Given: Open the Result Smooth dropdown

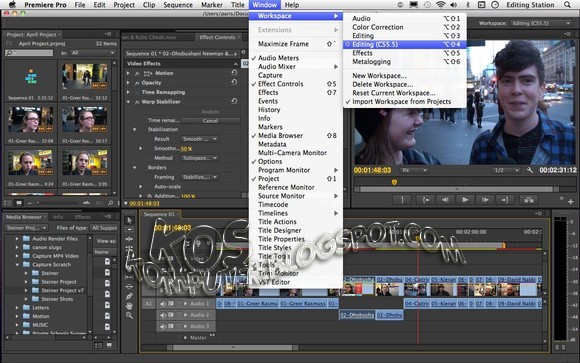Looking at the screenshot, I should point(199,139).
